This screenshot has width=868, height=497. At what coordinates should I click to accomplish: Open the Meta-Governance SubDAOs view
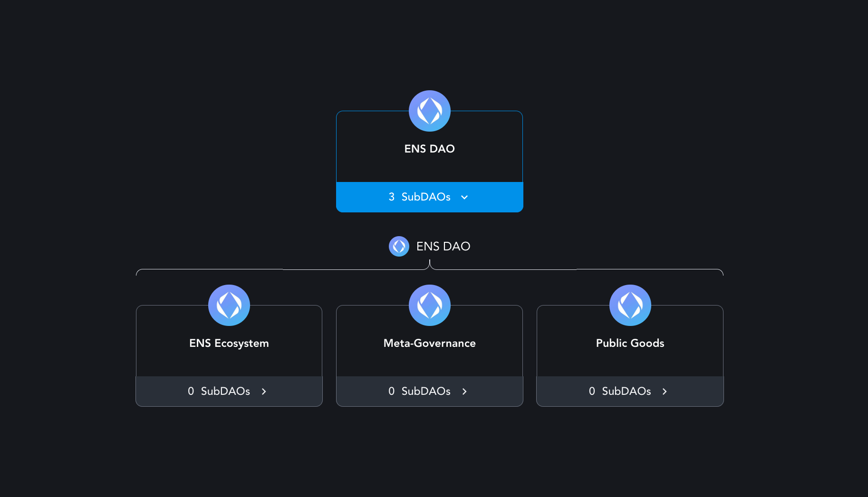[x=429, y=391]
